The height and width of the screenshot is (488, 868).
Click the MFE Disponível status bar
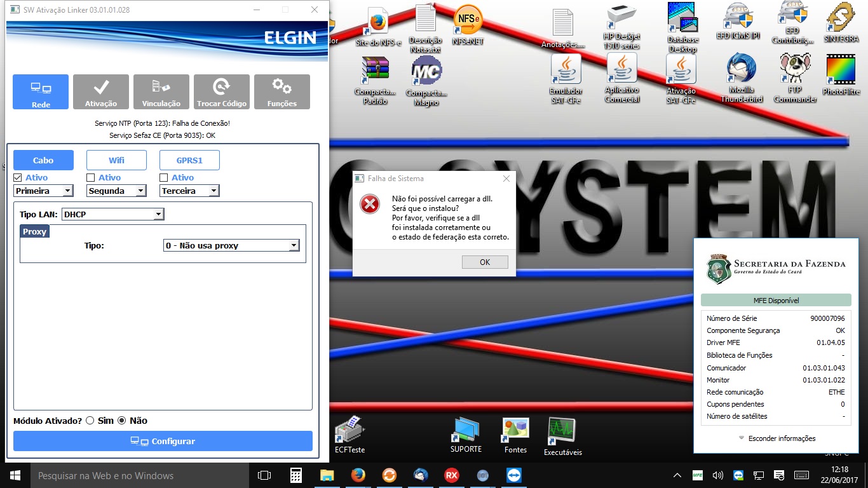pyautogui.click(x=776, y=301)
